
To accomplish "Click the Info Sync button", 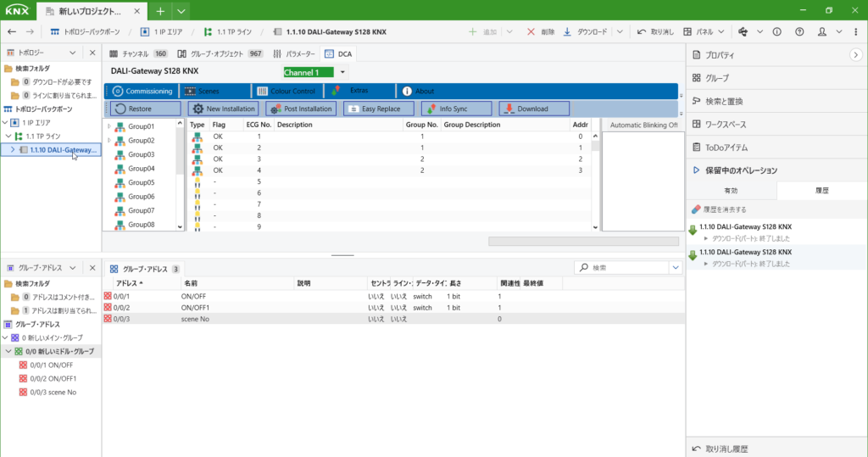I will coord(457,109).
